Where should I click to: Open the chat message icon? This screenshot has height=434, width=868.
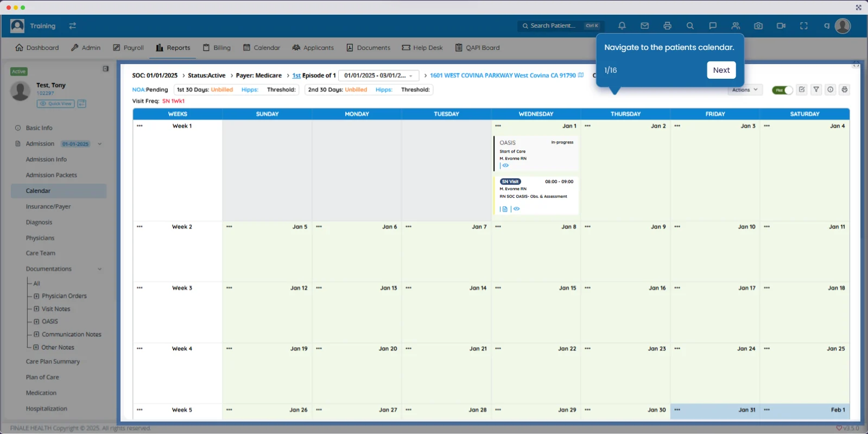[713, 26]
